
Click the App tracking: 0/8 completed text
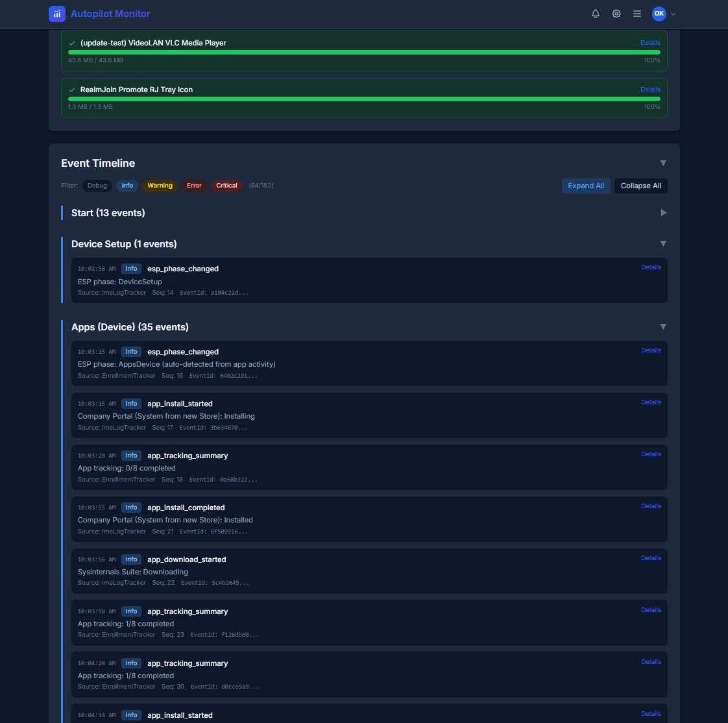(127, 468)
